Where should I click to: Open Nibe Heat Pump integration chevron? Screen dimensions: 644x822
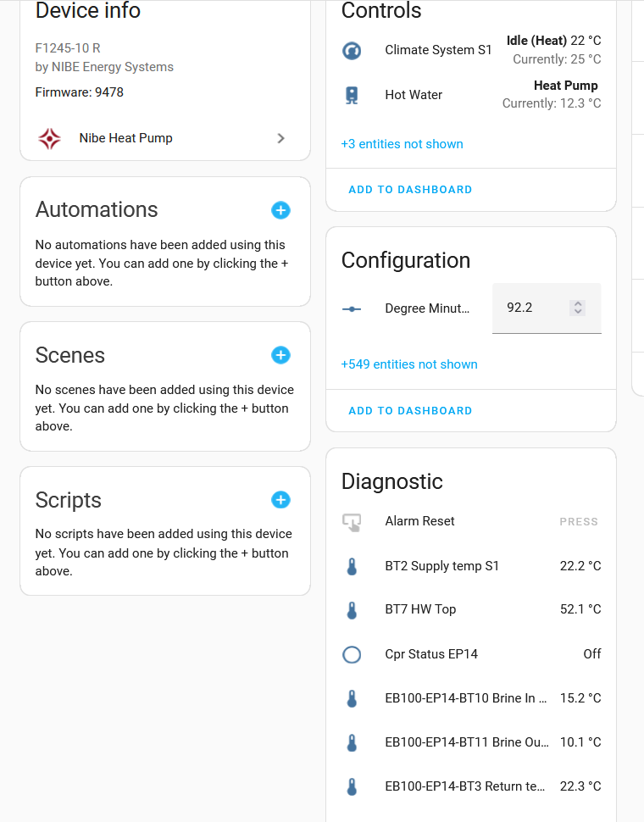(x=281, y=138)
